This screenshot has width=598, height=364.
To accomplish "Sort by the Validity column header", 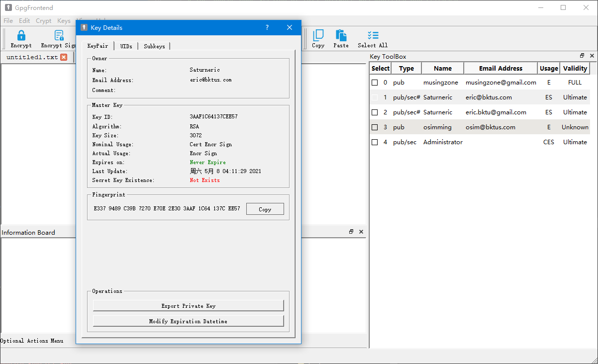I will point(575,68).
